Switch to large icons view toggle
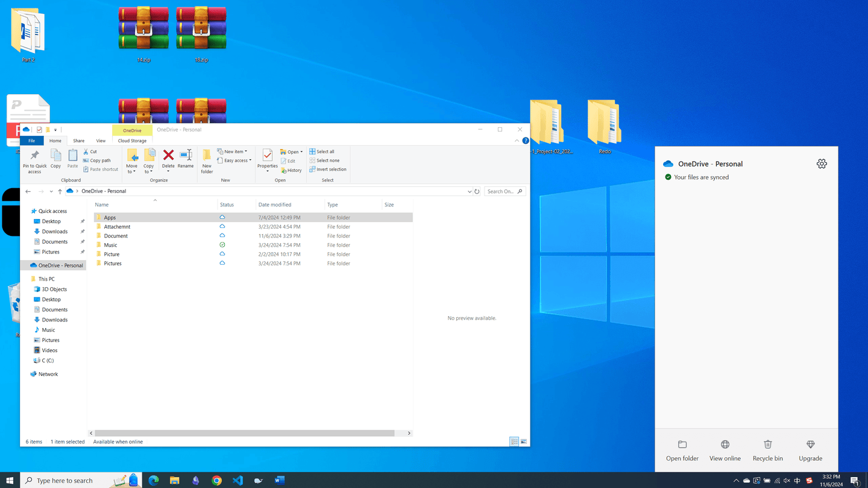Image resolution: width=868 pixels, height=488 pixels. (x=524, y=442)
